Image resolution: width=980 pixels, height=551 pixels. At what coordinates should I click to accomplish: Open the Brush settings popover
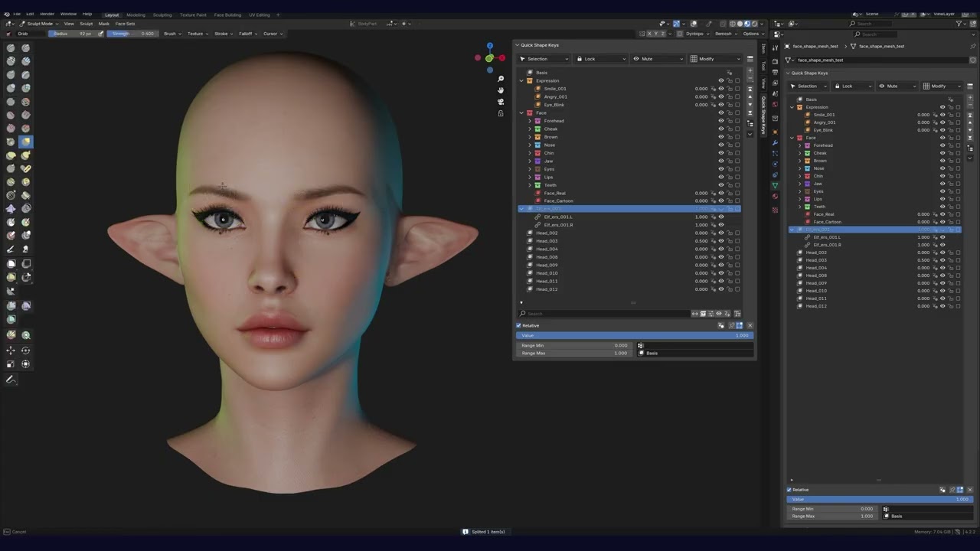pyautogui.click(x=172, y=34)
